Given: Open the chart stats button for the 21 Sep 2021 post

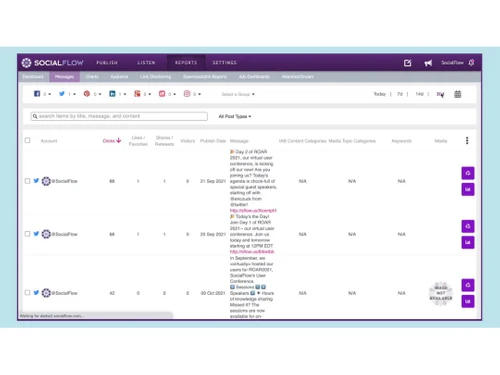Looking at the screenshot, I should (468, 189).
